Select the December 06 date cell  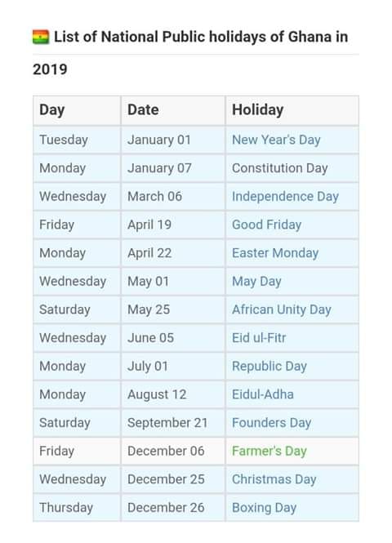(x=173, y=452)
